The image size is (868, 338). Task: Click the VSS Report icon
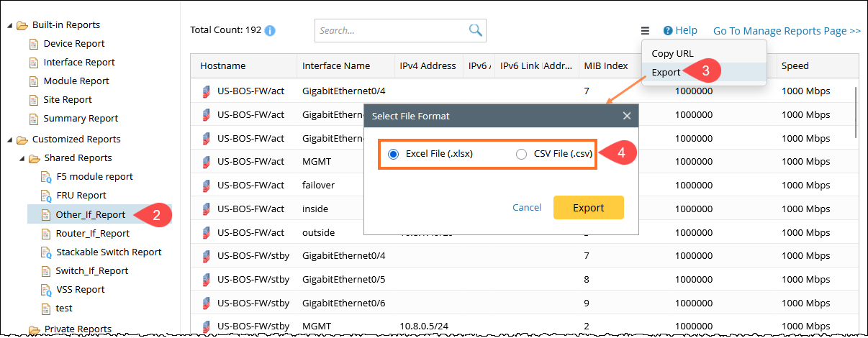coord(46,290)
